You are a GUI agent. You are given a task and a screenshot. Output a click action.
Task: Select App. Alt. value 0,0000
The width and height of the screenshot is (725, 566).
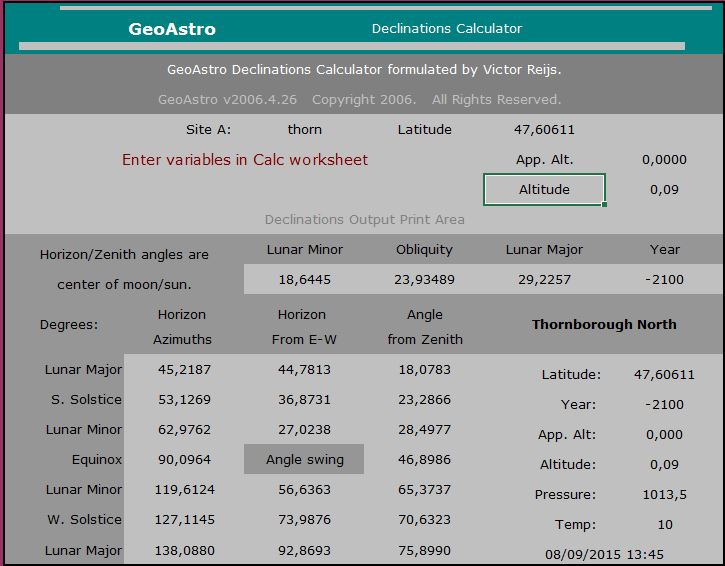[x=664, y=160]
